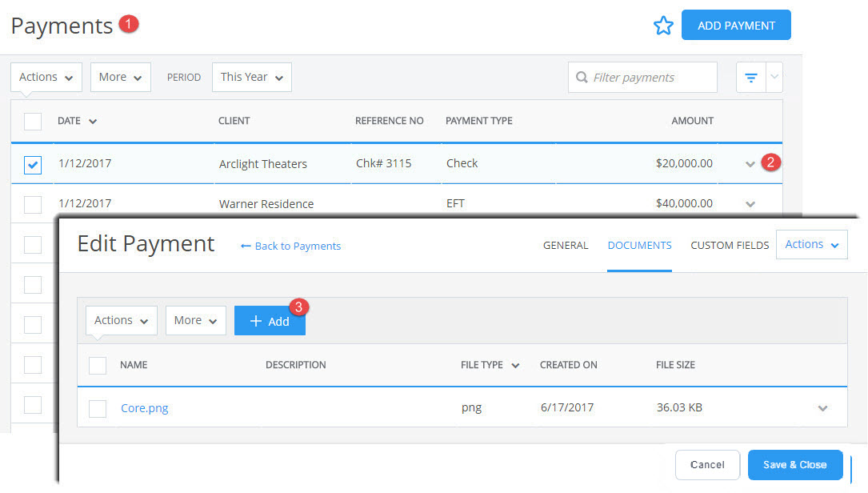Check the Core.png document checkbox

(98, 409)
